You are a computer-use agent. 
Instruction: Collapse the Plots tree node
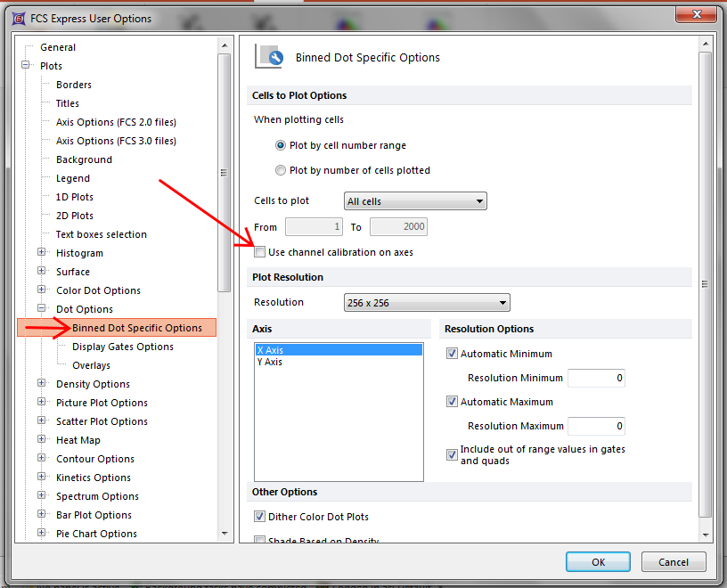click(26, 66)
